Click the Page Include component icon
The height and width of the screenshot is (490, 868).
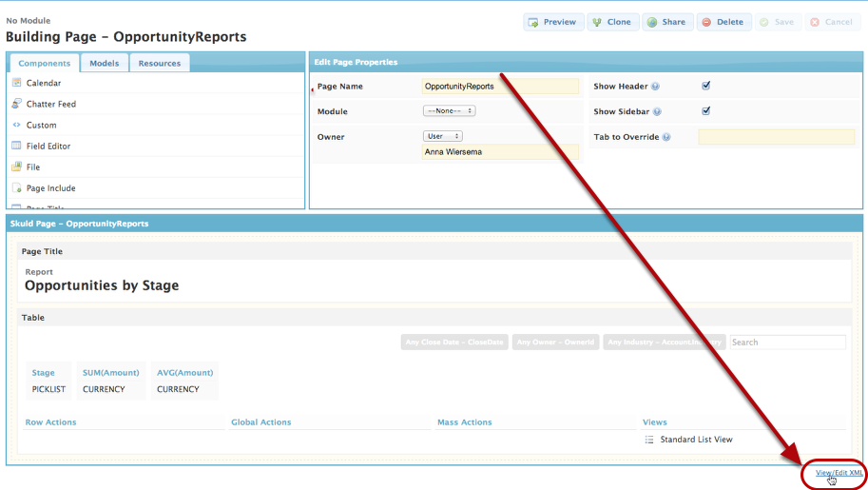pos(17,188)
